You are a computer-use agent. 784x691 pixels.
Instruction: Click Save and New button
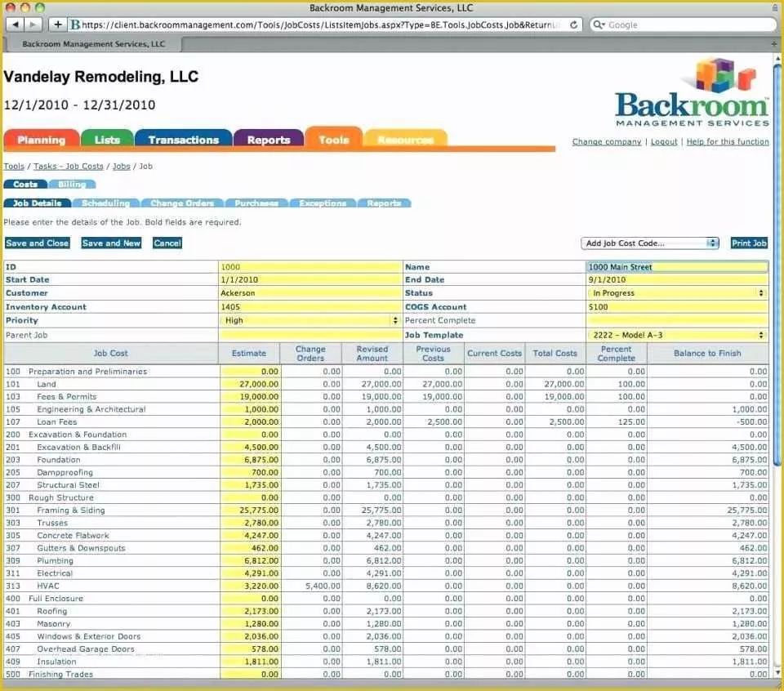pos(111,243)
